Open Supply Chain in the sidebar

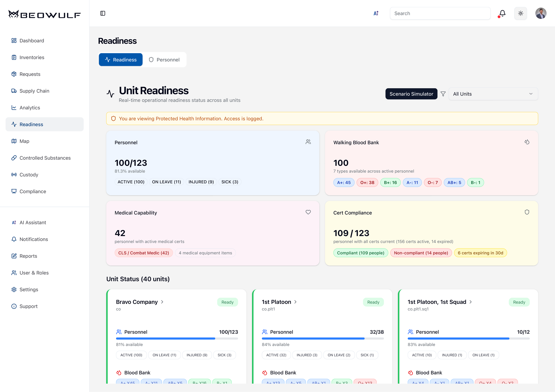click(x=34, y=91)
